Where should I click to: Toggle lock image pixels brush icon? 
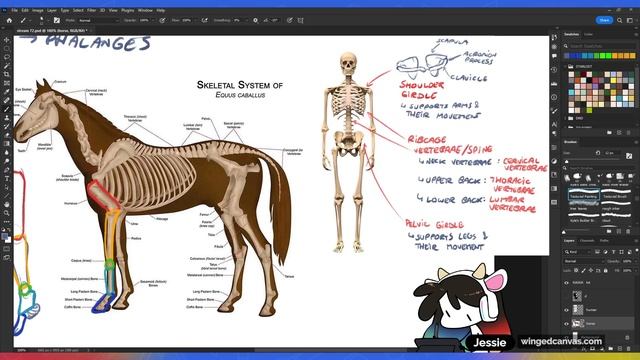tap(584, 270)
